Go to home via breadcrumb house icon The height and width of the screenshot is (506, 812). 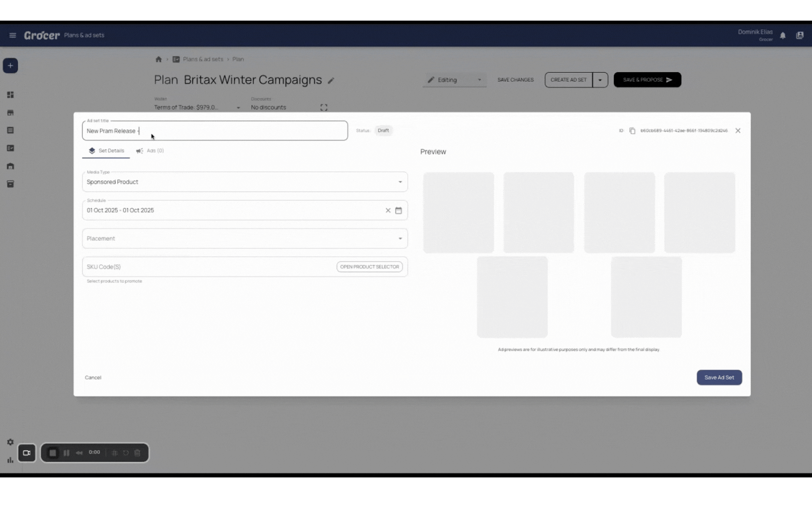[158, 59]
